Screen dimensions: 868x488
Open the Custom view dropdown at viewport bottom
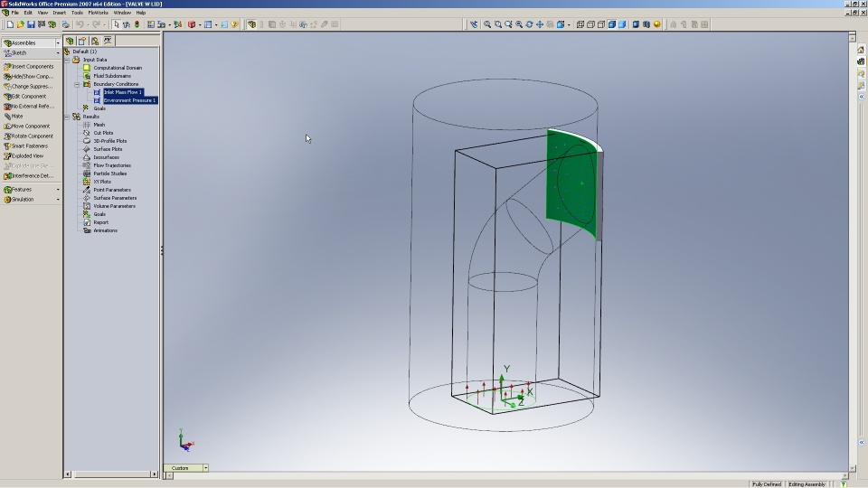pyautogui.click(x=205, y=468)
